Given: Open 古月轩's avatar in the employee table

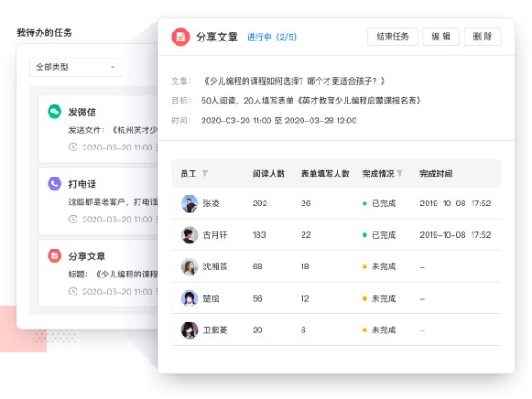Looking at the screenshot, I should [189, 235].
